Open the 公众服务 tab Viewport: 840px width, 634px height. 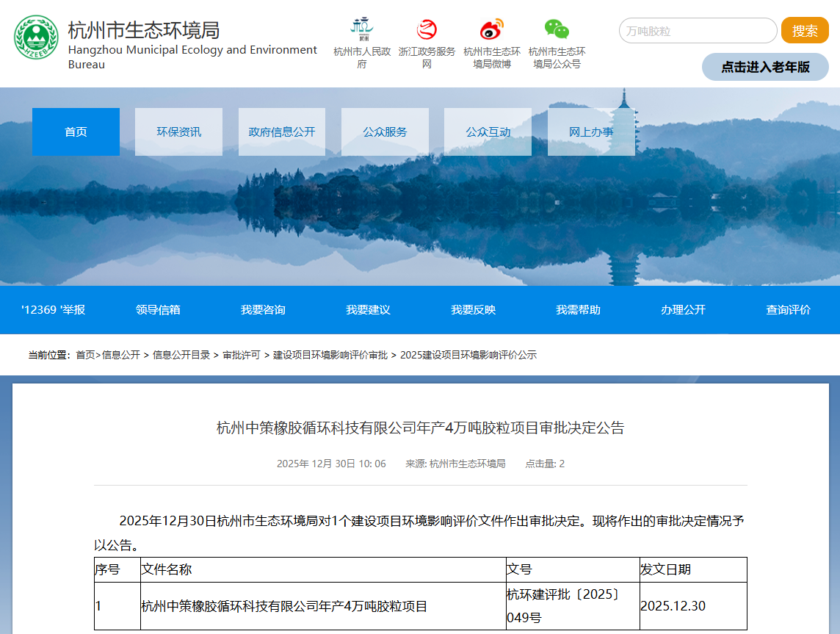385,132
